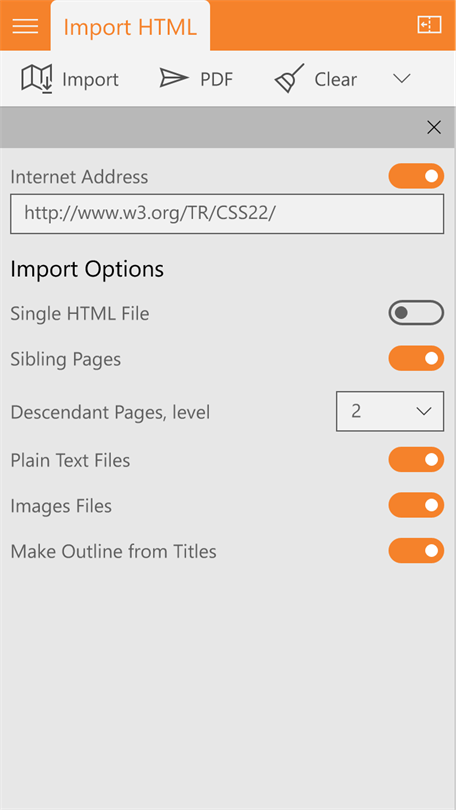Click the Clear broom icon
Screen dimensions: 456x810
tap(289, 79)
